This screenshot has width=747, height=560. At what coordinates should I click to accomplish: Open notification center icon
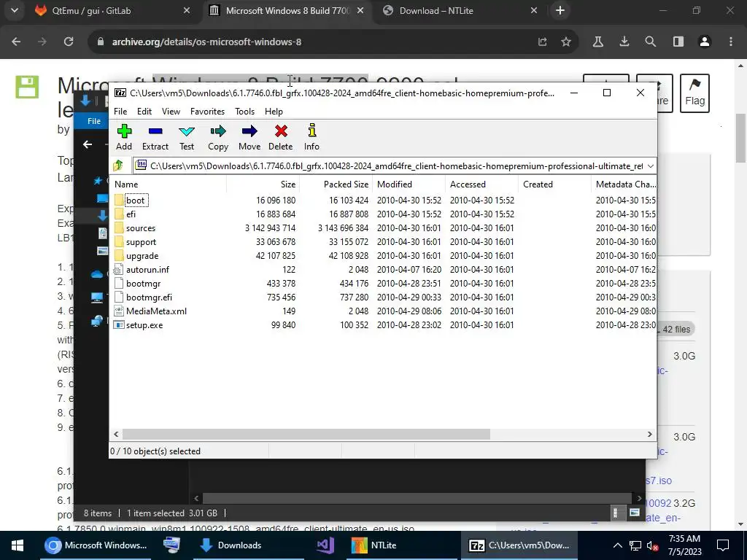click(723, 545)
